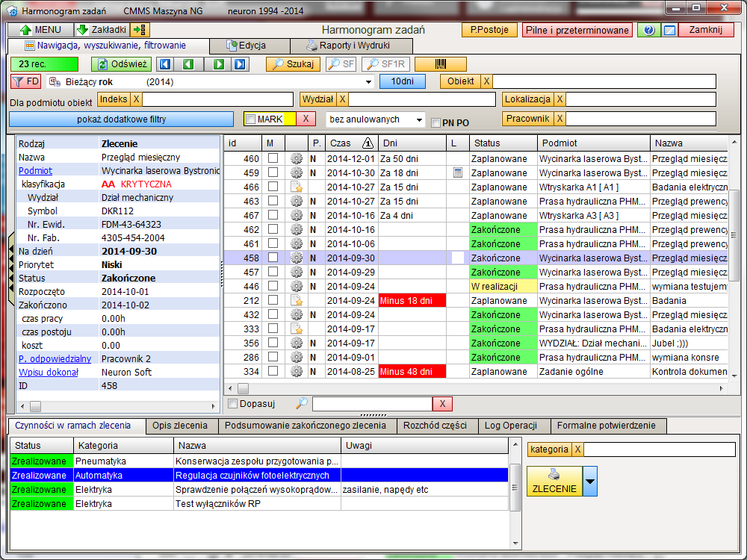
Task: Go to next record arrow icon
Action: (218, 63)
